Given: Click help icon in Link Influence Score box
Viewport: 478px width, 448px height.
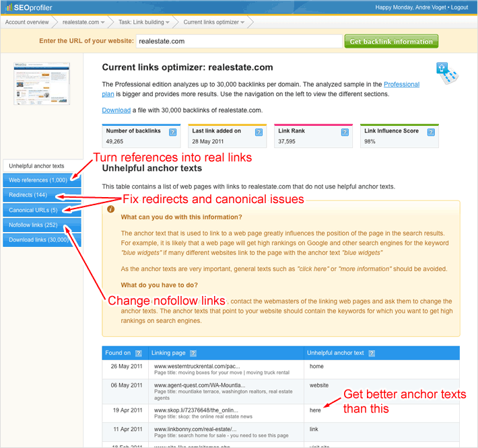Looking at the screenshot, I should click(x=431, y=133).
